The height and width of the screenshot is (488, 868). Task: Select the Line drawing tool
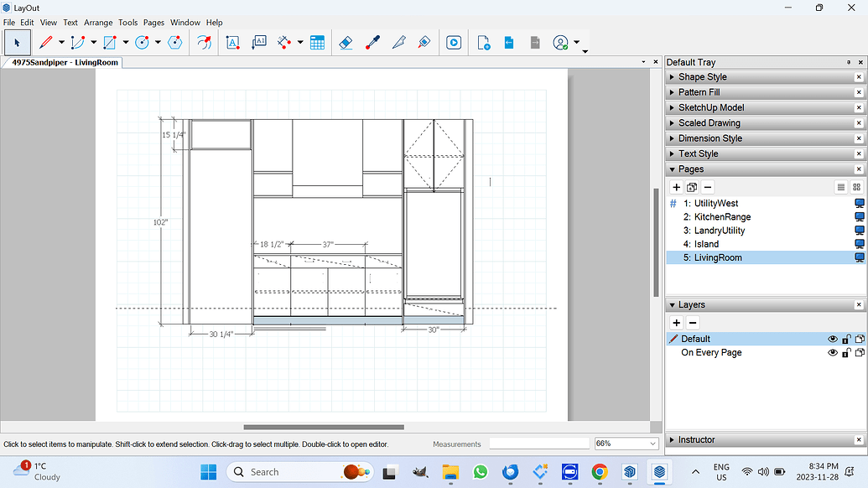[46, 42]
